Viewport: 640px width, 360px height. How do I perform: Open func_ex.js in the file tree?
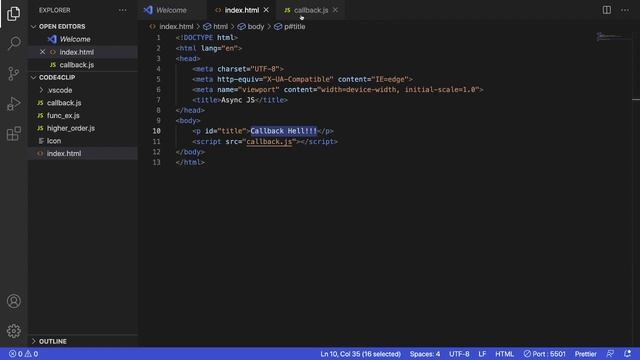point(63,116)
